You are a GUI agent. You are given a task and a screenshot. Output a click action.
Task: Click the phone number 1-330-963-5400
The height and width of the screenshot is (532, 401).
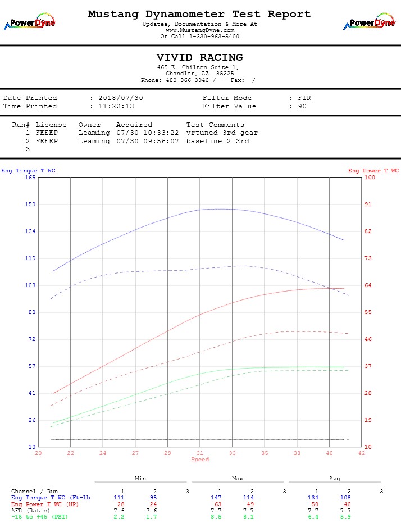214,37
